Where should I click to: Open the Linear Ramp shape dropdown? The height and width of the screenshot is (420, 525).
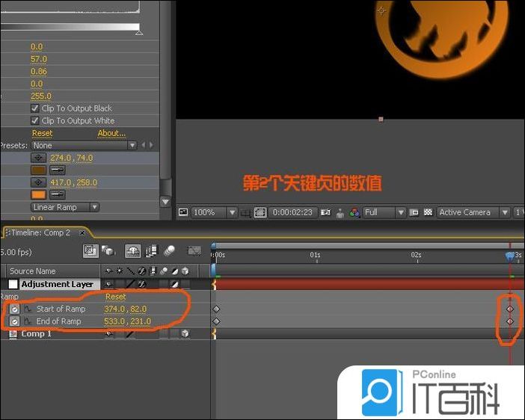pos(64,207)
